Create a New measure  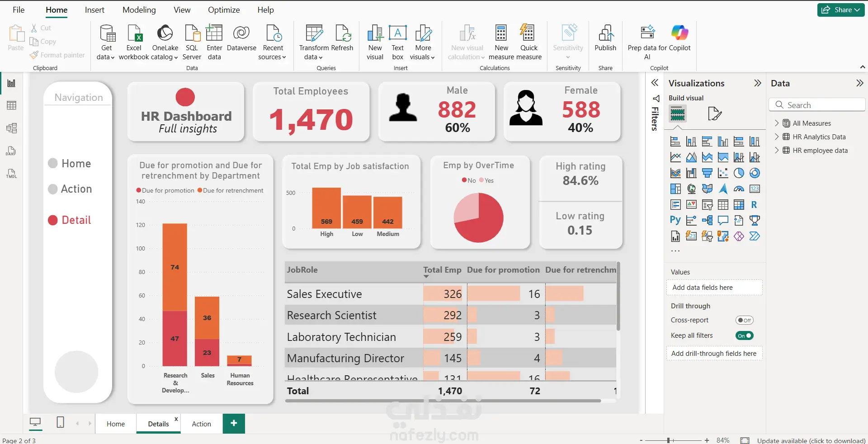coord(501,42)
